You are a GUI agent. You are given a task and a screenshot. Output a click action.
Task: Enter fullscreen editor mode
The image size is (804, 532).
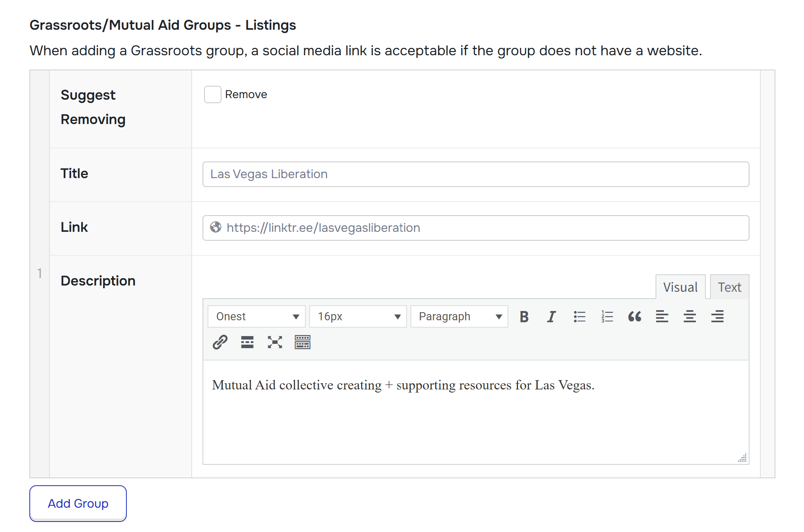pos(275,342)
